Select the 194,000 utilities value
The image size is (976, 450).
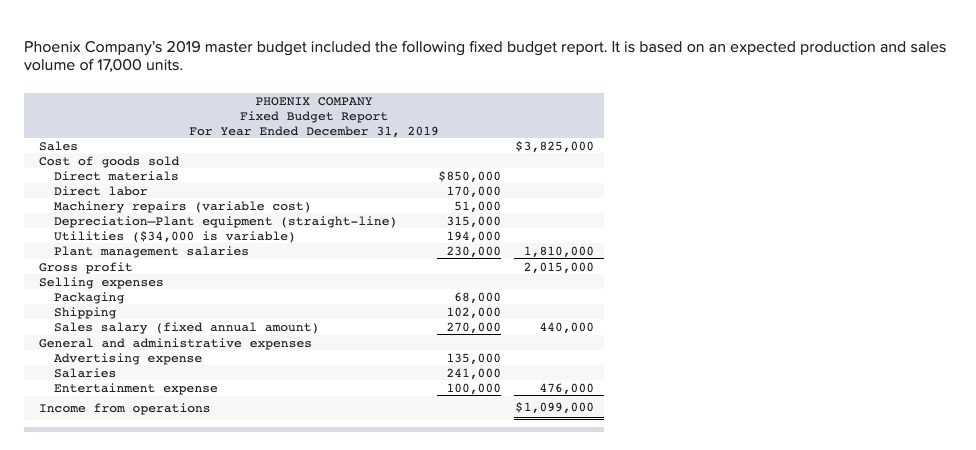474,236
